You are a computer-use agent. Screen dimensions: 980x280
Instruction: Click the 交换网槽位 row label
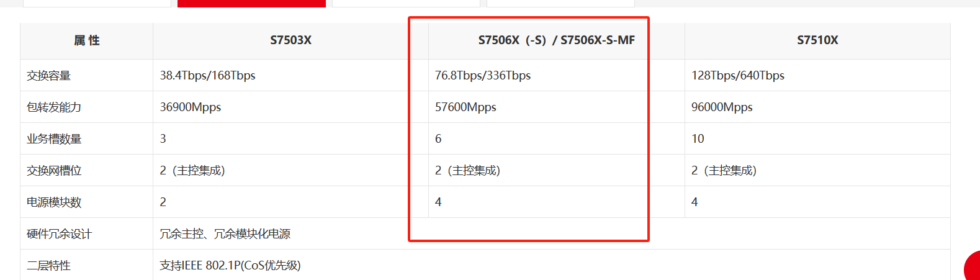point(54,171)
